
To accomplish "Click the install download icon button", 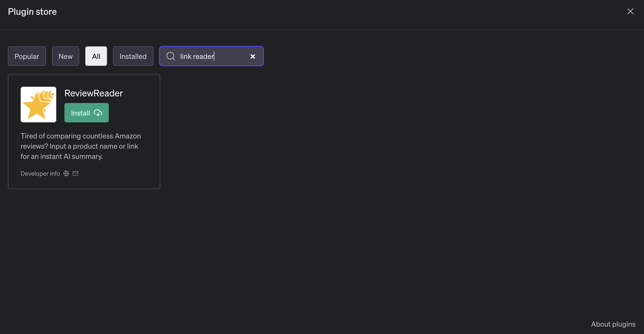I will [x=98, y=112].
